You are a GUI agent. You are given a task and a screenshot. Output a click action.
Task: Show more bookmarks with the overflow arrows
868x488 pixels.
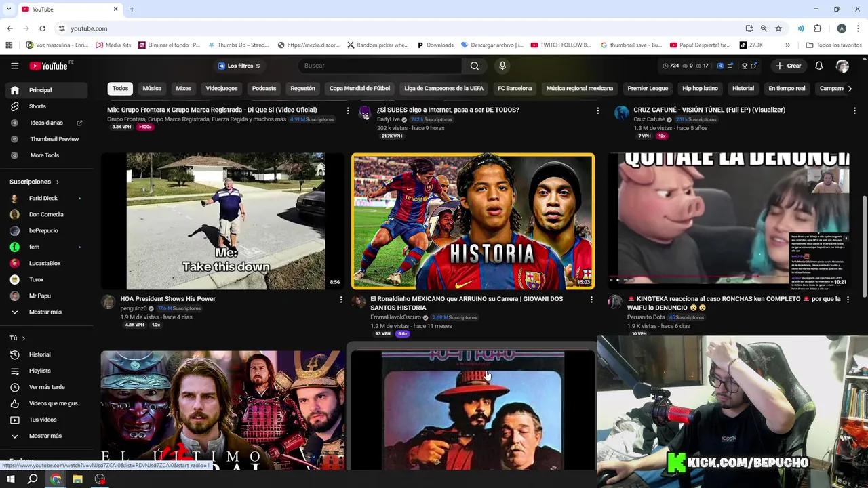787,45
